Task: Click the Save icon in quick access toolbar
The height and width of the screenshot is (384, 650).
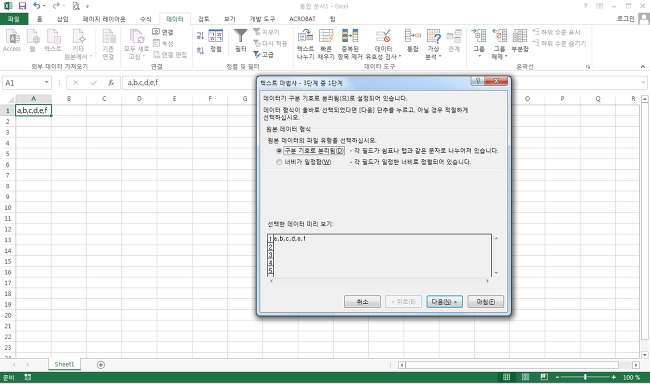Action: (22, 6)
